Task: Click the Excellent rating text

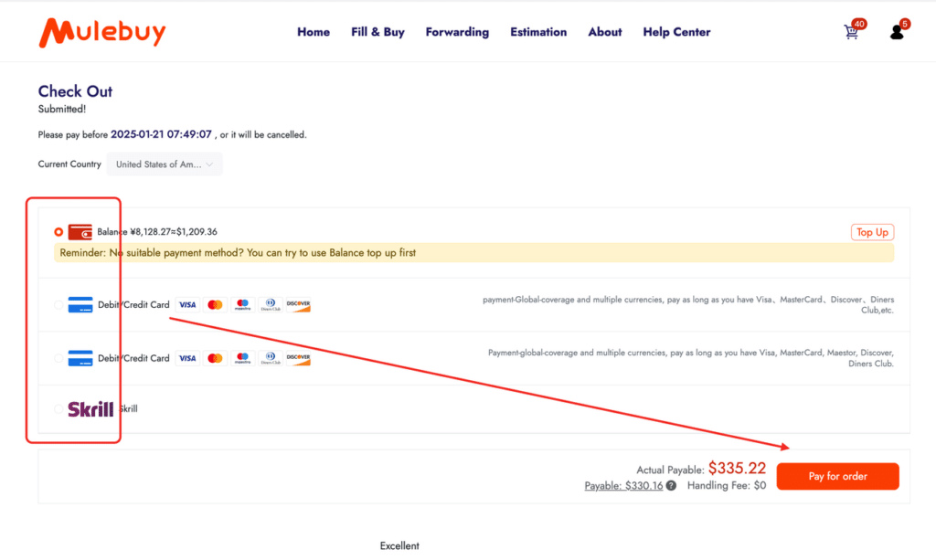Action: point(399,545)
